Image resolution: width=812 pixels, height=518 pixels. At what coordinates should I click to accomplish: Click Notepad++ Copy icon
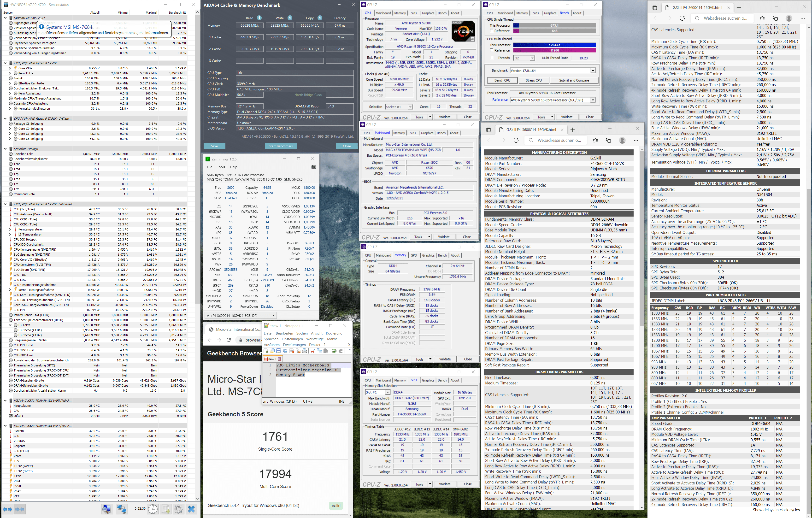[319, 351]
